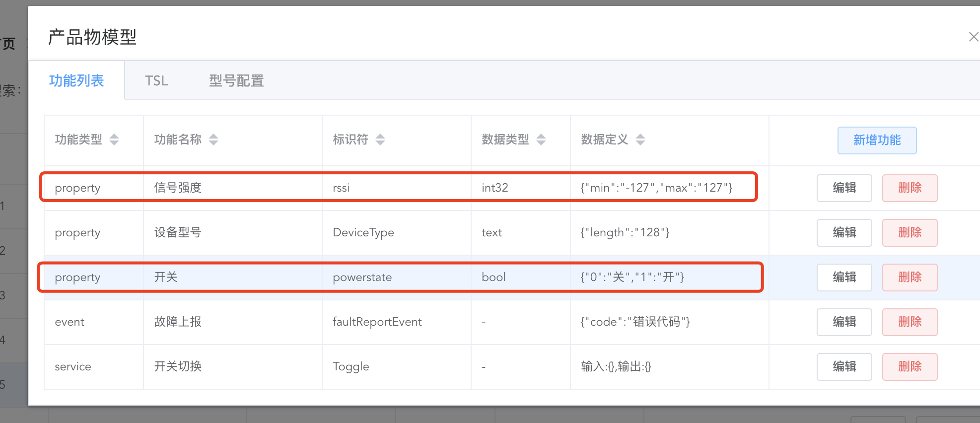Viewport: 980px width, 423px height.
Task: Click the 新增功能 button
Action: (x=877, y=140)
